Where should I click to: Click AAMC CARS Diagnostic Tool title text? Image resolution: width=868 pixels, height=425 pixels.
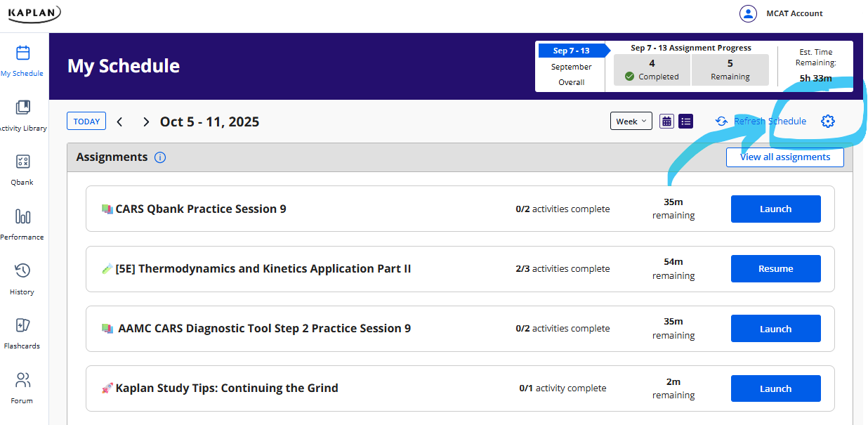[x=265, y=328]
